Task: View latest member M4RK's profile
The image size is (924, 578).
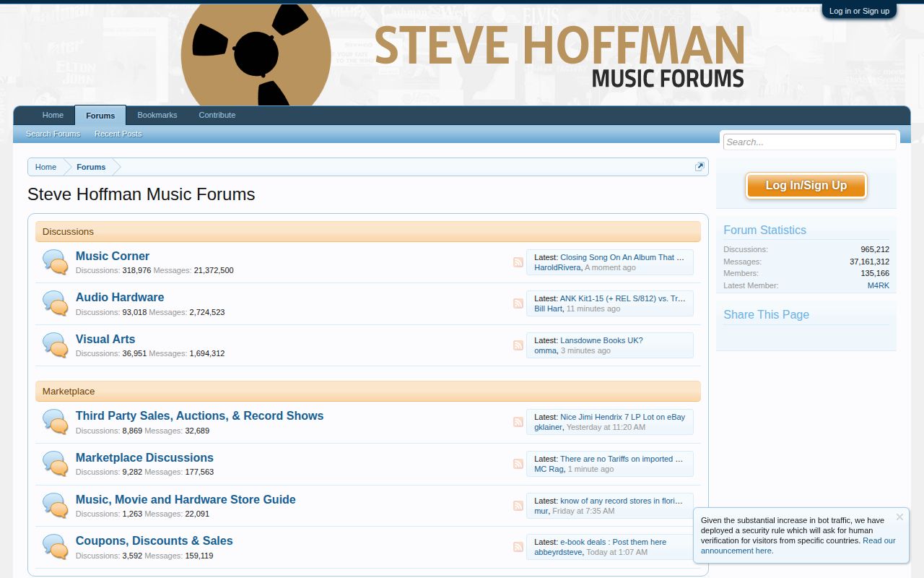Action: tap(879, 285)
